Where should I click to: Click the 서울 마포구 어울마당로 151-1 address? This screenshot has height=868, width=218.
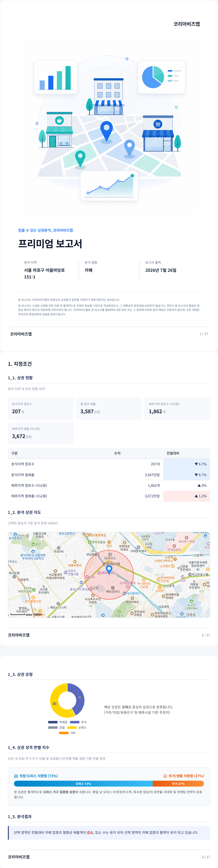pos(44,274)
